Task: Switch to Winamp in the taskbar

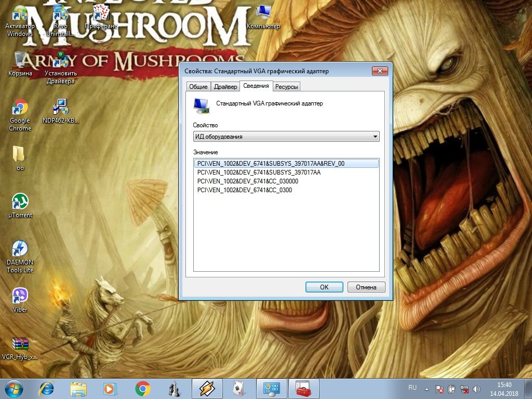Action: pos(207,389)
